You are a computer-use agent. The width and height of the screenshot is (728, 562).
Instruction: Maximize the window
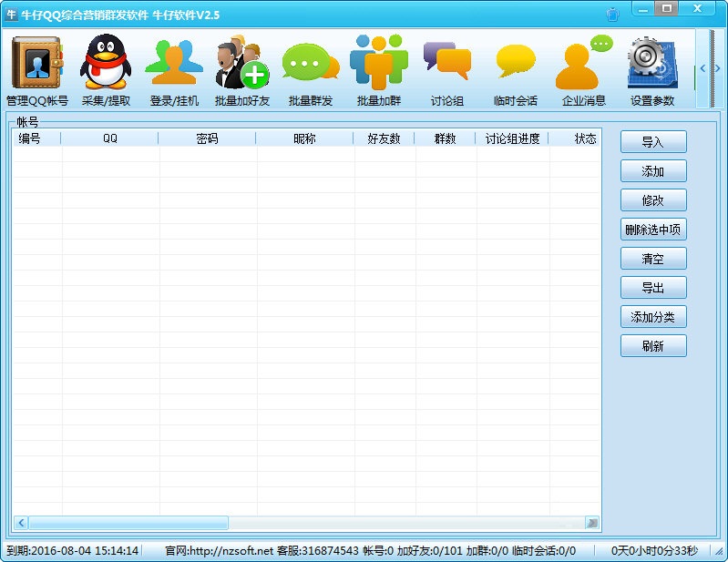tap(667, 9)
